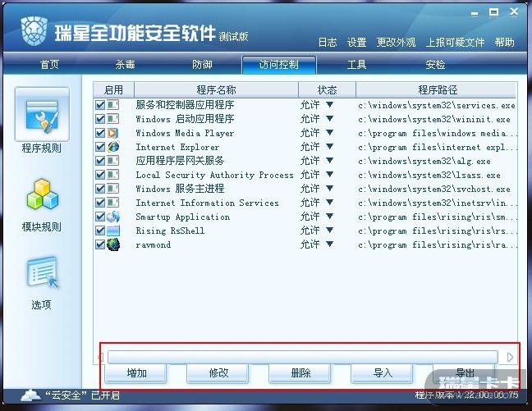Toggle ravmond enable checkbox
Screen dimensions: 532x411
coord(100,244)
